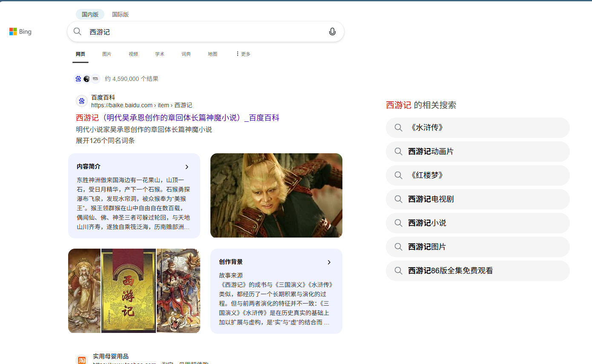592x364 pixels.
Task: Switch to 国内版 toggle
Action: click(x=90, y=14)
